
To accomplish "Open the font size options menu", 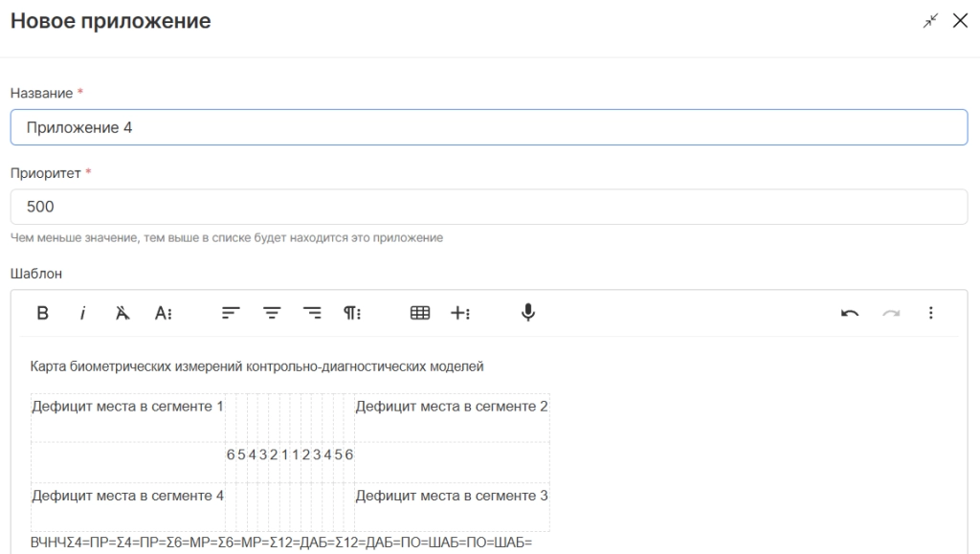I will pyautogui.click(x=164, y=313).
